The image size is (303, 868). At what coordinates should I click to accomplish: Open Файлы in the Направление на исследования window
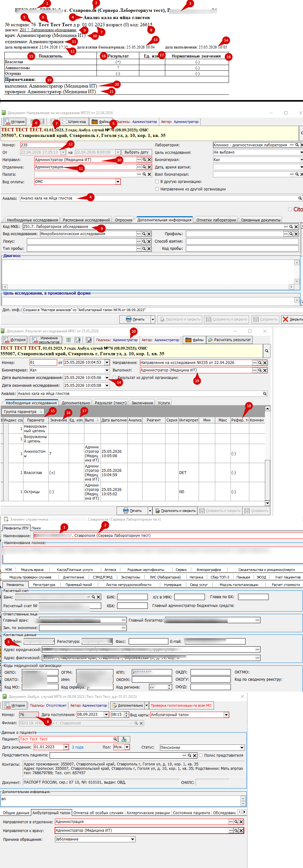tap(101, 122)
